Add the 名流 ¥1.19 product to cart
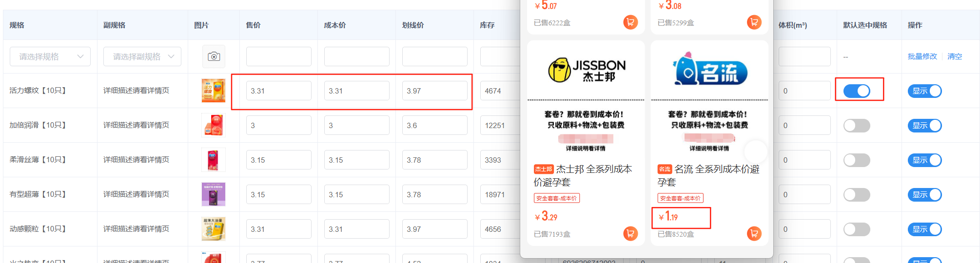The image size is (980, 263). [x=754, y=234]
